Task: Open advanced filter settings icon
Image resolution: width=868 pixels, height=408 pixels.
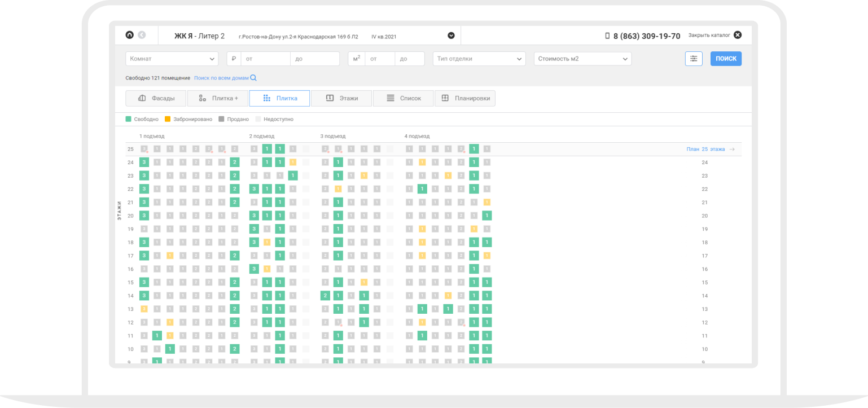Action: point(694,59)
